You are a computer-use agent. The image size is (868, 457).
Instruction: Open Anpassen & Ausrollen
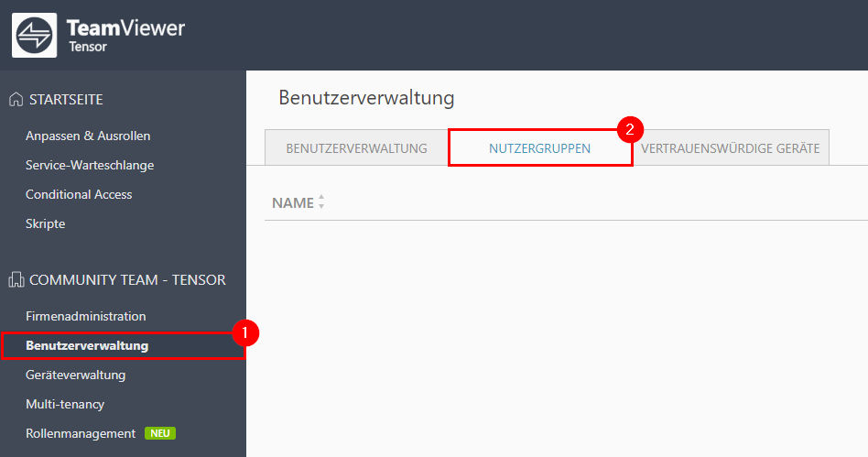[x=88, y=136]
